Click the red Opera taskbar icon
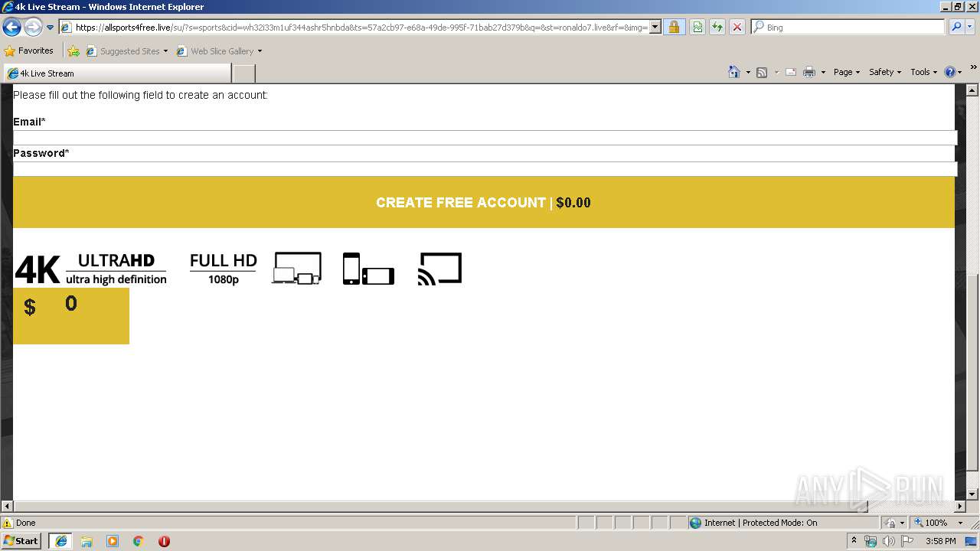This screenshot has width=980, height=551. tap(164, 541)
